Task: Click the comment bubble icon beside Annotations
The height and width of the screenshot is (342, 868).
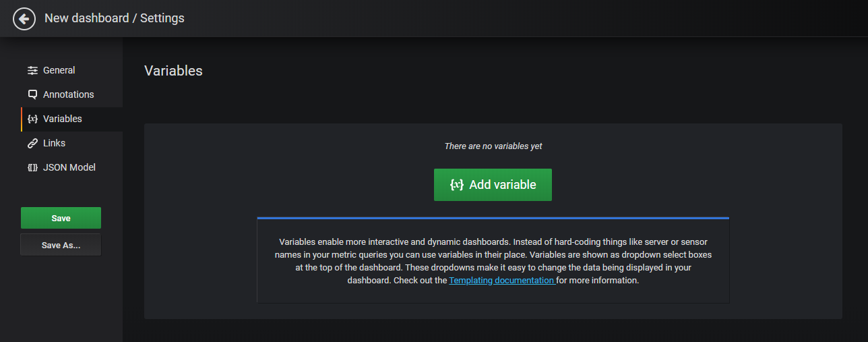Action: (32, 94)
